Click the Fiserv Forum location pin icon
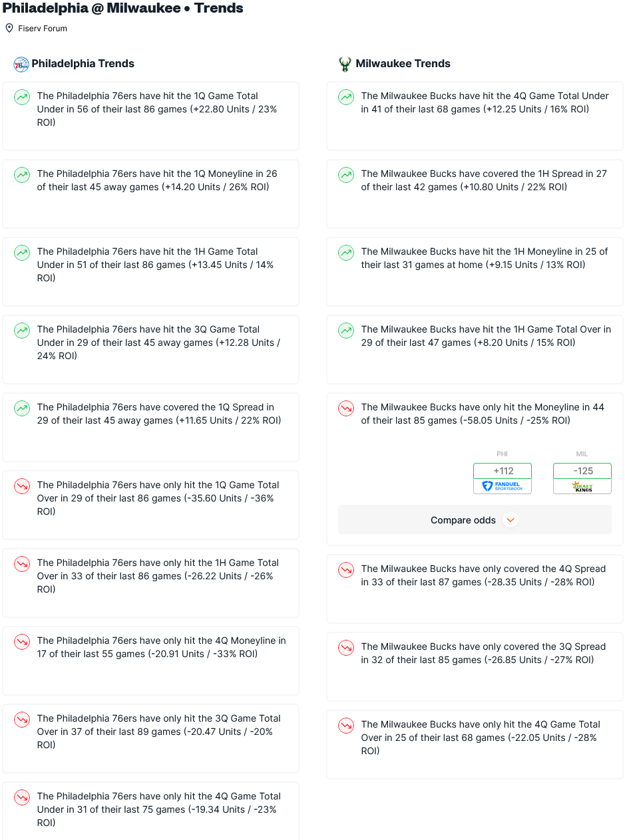 point(9,28)
